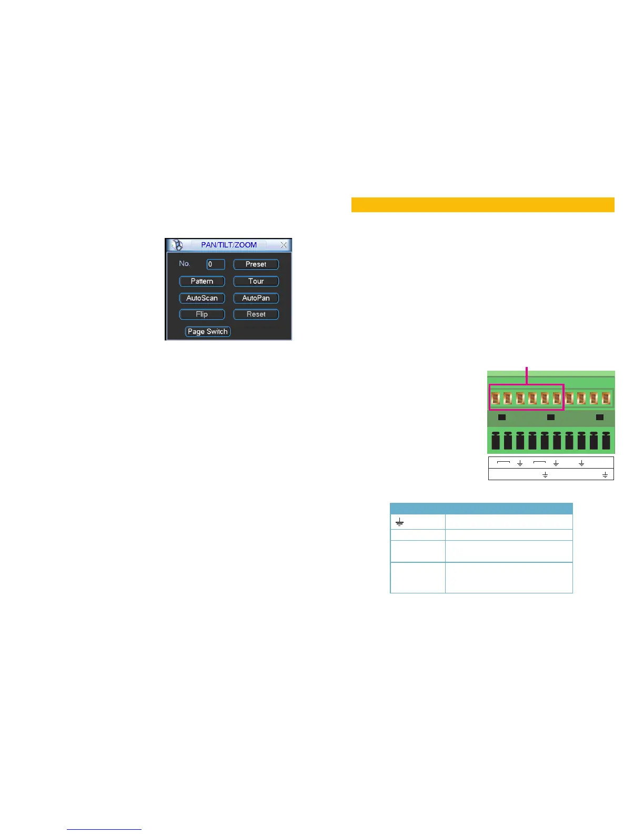The image size is (644, 834).
Task: Click the terminal block connector image
Action: click(551, 412)
